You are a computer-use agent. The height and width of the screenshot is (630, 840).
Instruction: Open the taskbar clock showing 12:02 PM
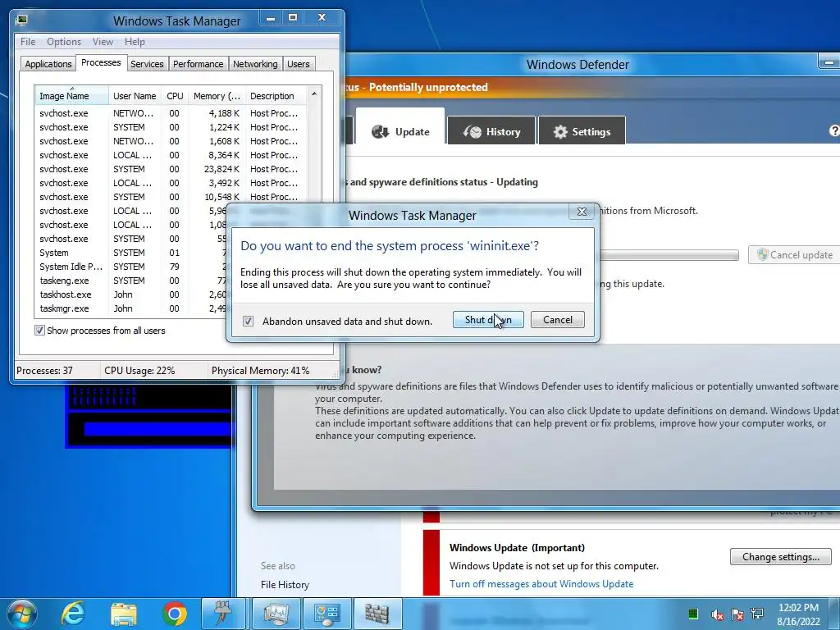pos(798,614)
